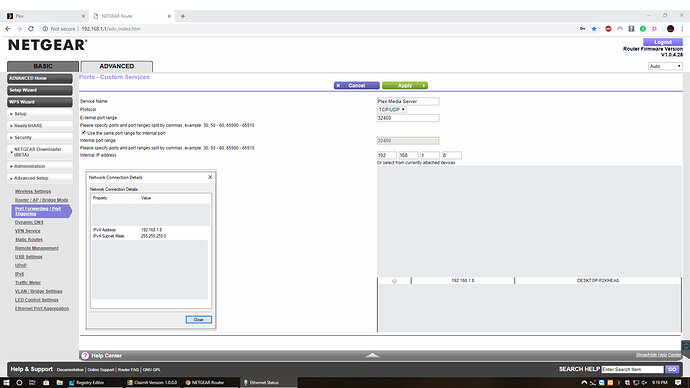The width and height of the screenshot is (690, 388).
Task: Click Show/hide Help Center link
Action: click(658, 355)
